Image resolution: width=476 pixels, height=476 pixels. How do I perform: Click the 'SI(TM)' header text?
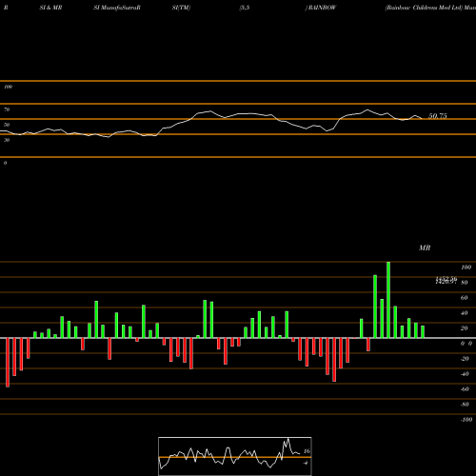[x=181, y=8]
